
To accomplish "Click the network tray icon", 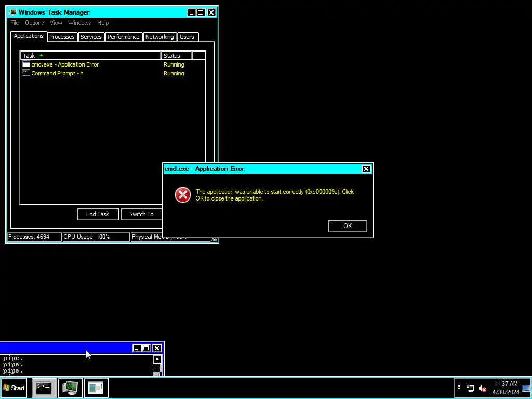I will [470, 388].
